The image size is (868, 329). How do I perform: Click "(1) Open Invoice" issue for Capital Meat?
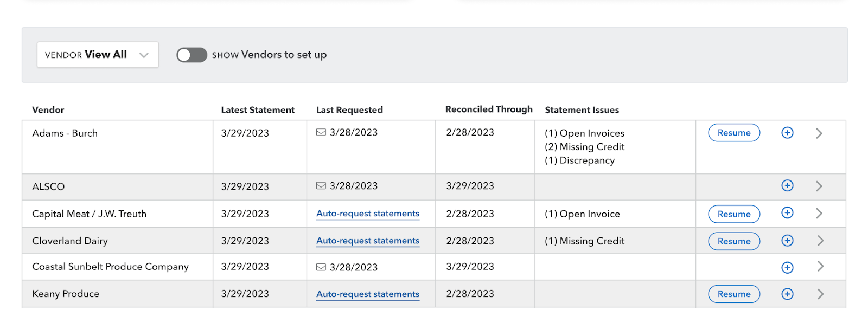point(582,214)
